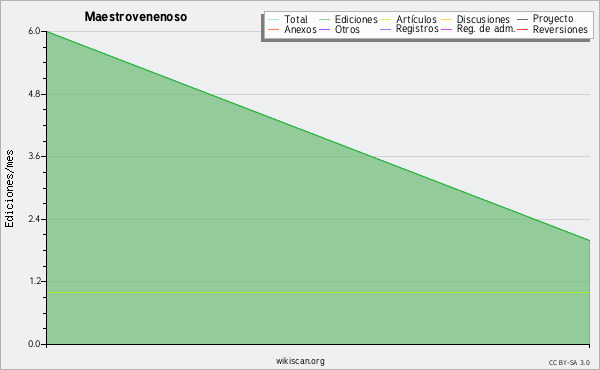Click the Ediciones legend label
Screen dimensions: 600x370
[356, 19]
